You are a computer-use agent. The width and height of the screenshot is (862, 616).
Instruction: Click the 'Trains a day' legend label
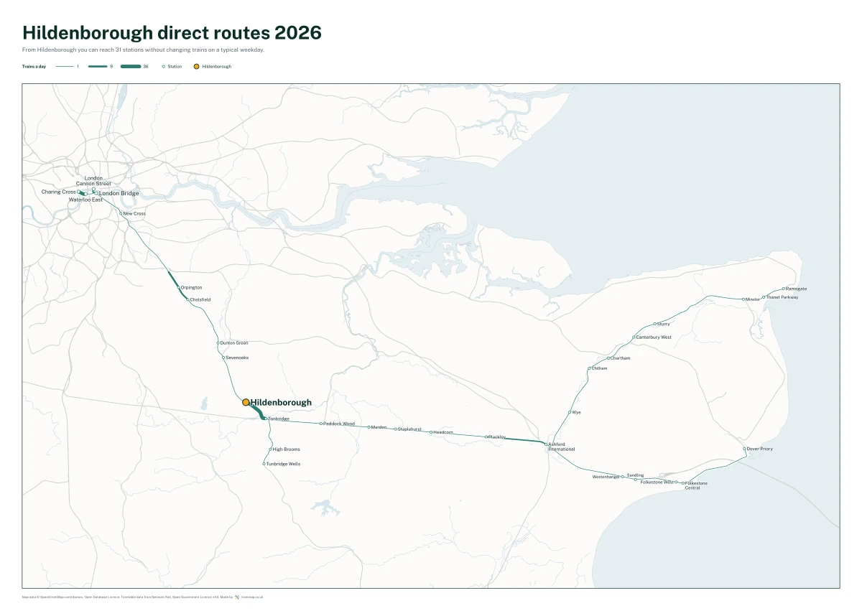click(x=34, y=66)
